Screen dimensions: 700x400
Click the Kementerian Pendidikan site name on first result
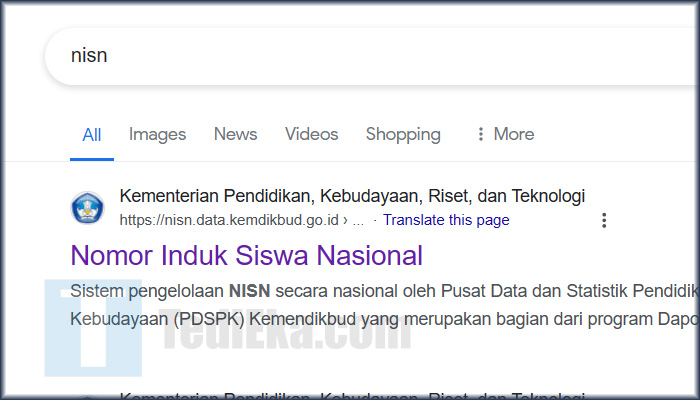(352, 196)
